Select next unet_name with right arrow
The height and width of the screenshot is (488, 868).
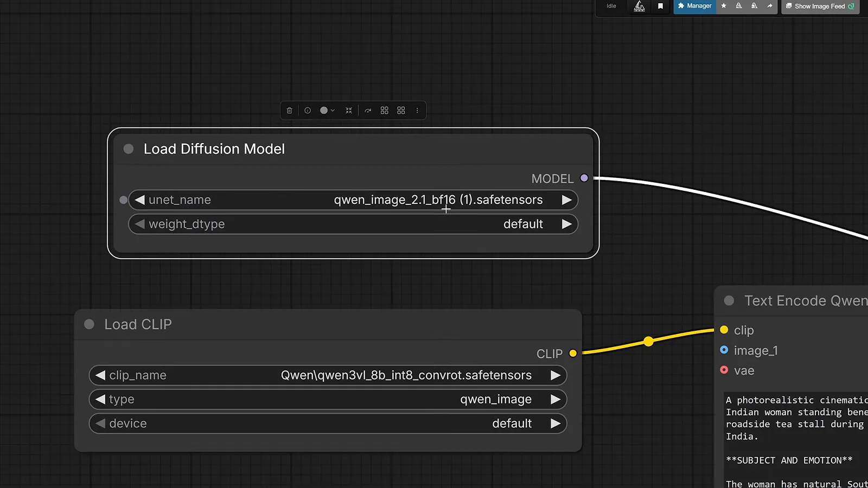point(567,200)
